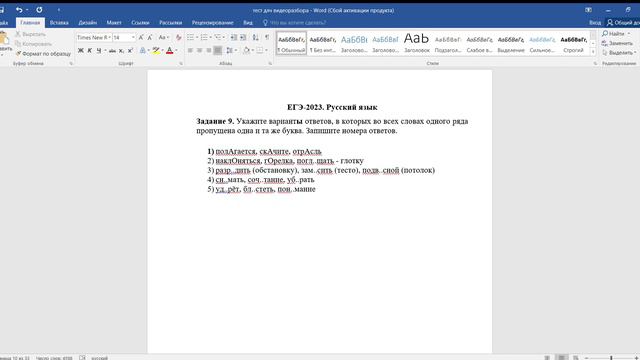Select the Подзаголовок style
The image size is (640, 360).
448,43
